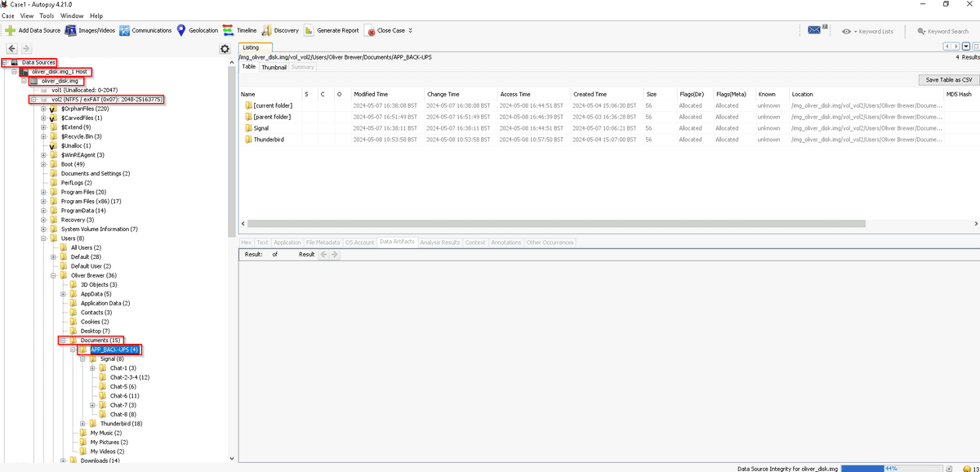Select the Chat-2-3-4 (12) folder
Image resolution: width=980 pixels, height=472 pixels.
[129, 377]
